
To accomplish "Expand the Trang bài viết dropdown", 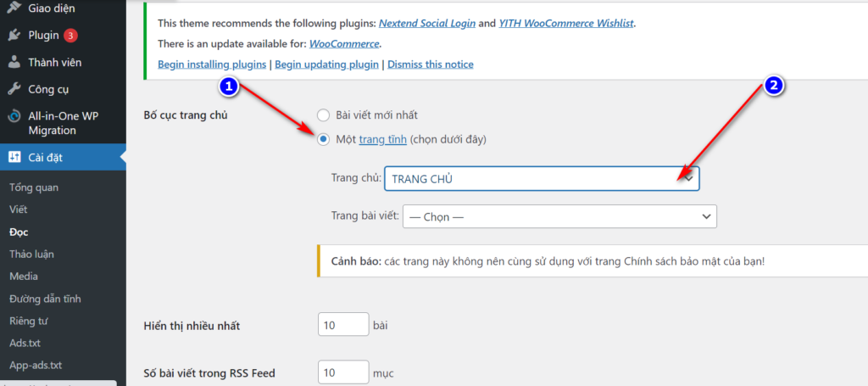I will pyautogui.click(x=559, y=216).
